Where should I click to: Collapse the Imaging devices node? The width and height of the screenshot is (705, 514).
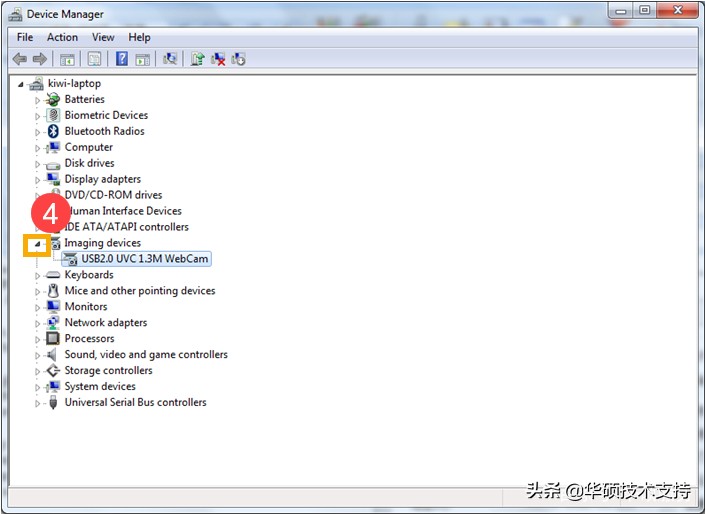pos(38,244)
